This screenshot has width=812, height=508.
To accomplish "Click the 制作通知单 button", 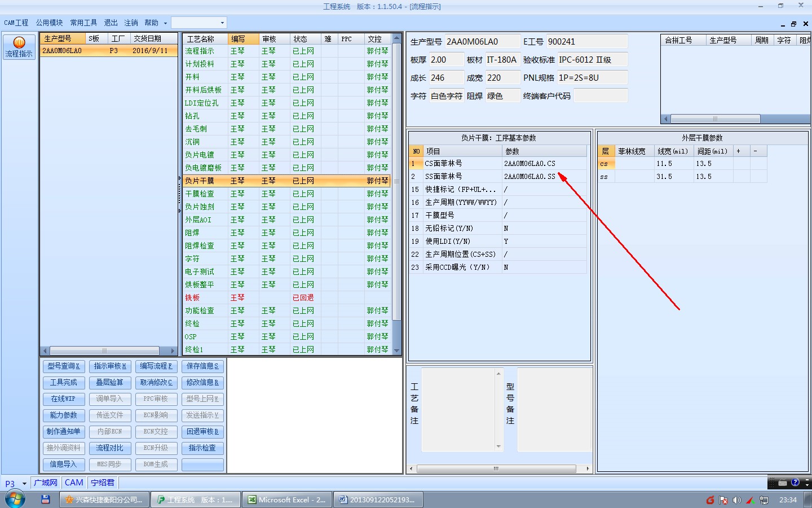I will click(64, 432).
